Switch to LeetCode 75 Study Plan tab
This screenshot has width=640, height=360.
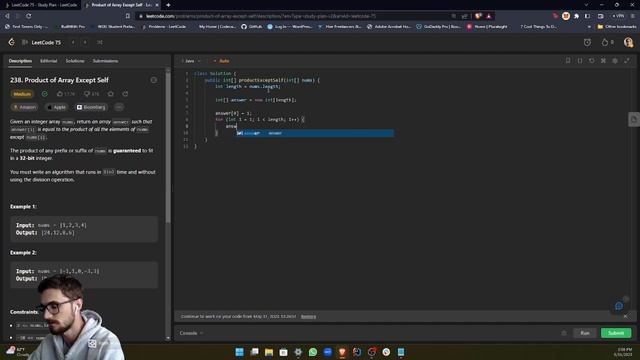click(42, 5)
